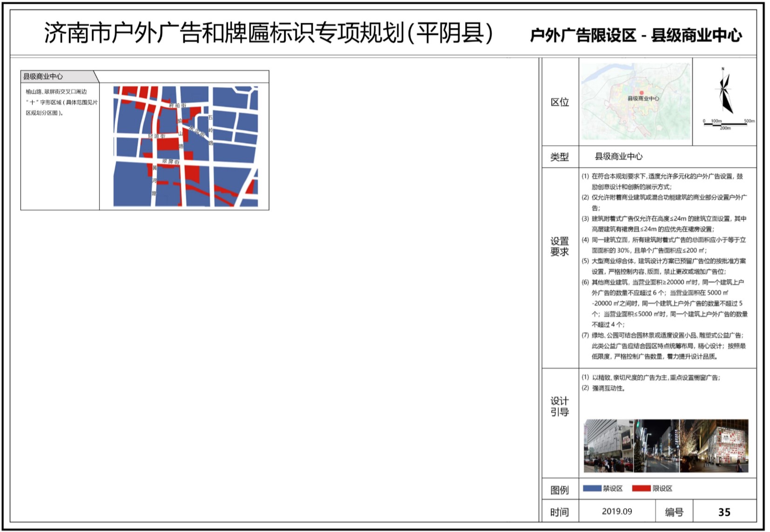Open the left design guide photo
The image size is (770, 532).
608,446
